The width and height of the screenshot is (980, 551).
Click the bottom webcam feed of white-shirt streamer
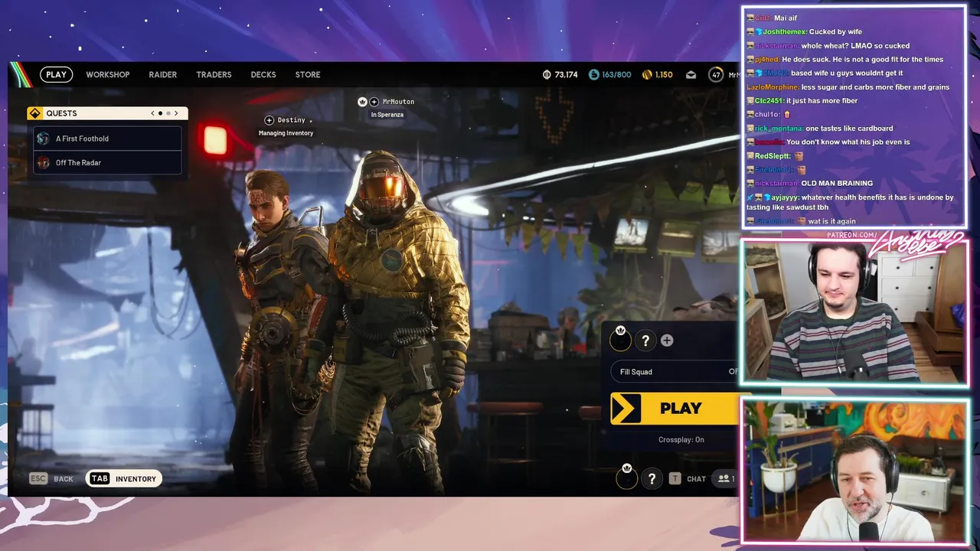854,471
